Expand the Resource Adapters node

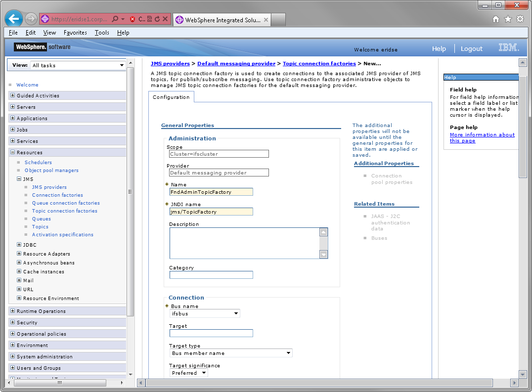coord(19,253)
